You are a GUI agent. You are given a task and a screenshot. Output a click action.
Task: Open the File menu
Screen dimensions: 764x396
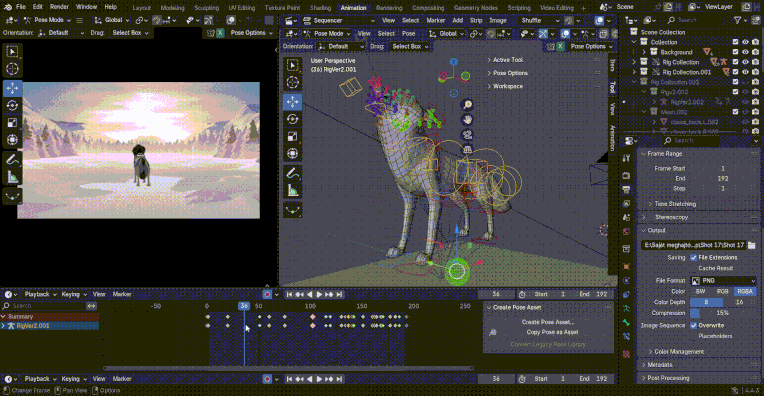20,7
